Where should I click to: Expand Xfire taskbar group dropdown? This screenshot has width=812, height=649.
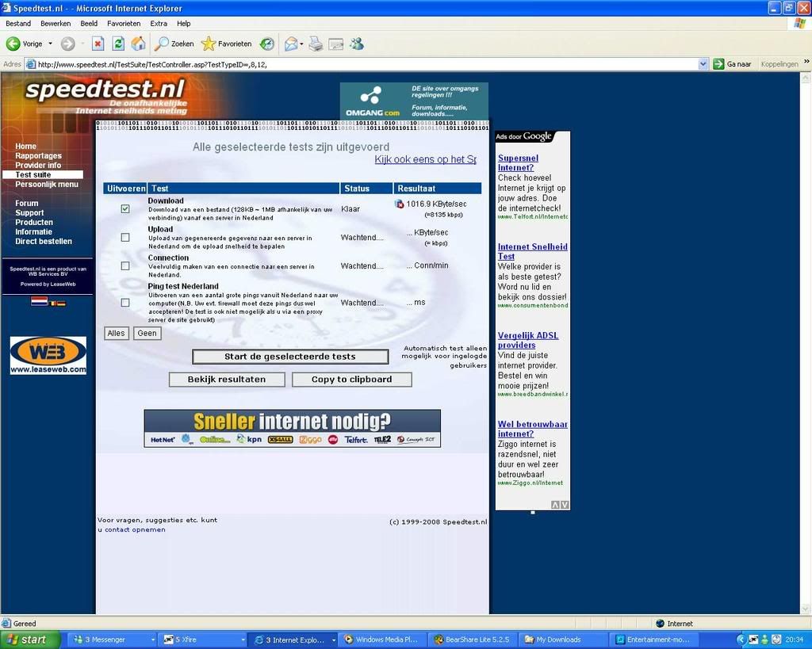pos(243,639)
